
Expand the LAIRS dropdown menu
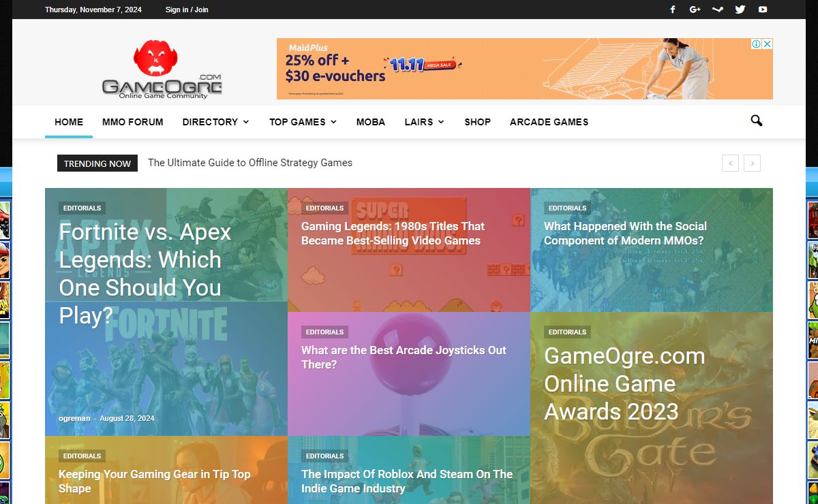424,122
